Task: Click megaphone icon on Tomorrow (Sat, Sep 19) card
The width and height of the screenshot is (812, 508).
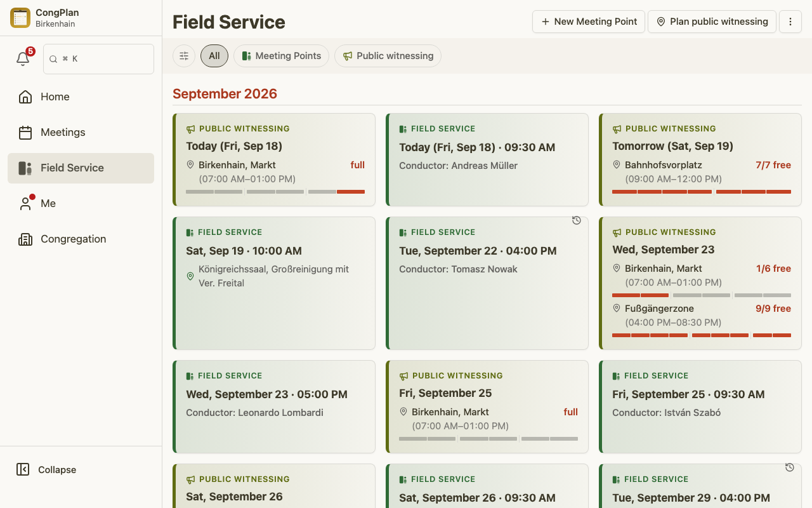Action: [x=617, y=129]
